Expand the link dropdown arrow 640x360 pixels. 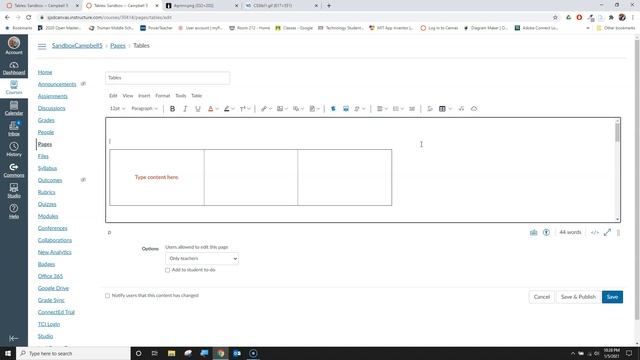coord(270,109)
